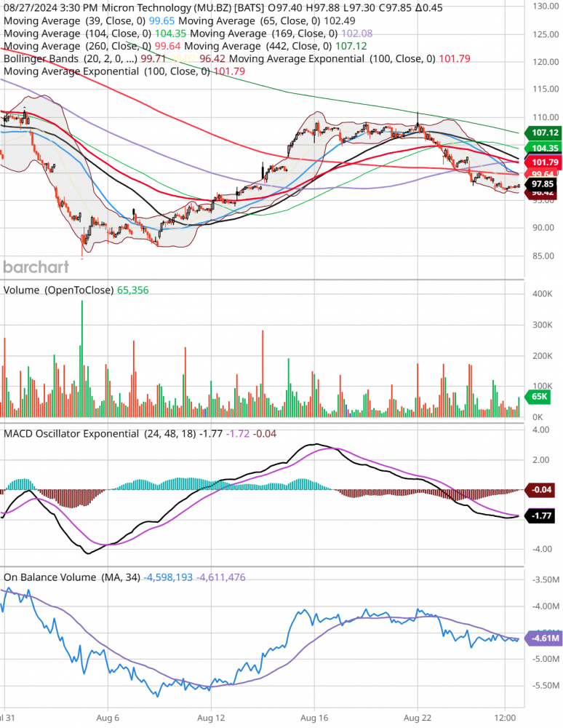Click the Aug 22 date axis label
563x728 pixels.
coord(418,718)
